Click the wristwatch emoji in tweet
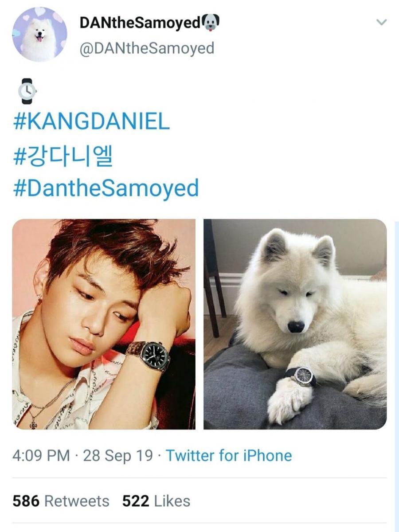Screen dimensions: 399x532 27,91
